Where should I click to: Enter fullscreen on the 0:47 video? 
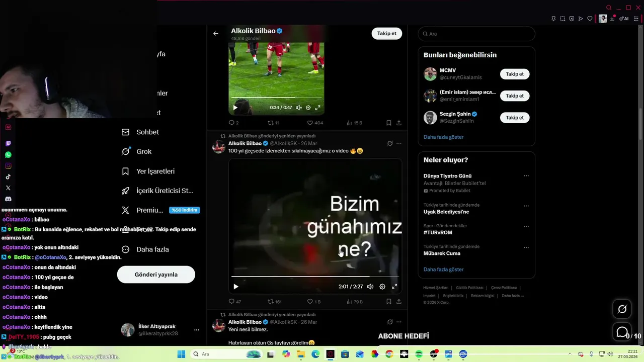317,108
